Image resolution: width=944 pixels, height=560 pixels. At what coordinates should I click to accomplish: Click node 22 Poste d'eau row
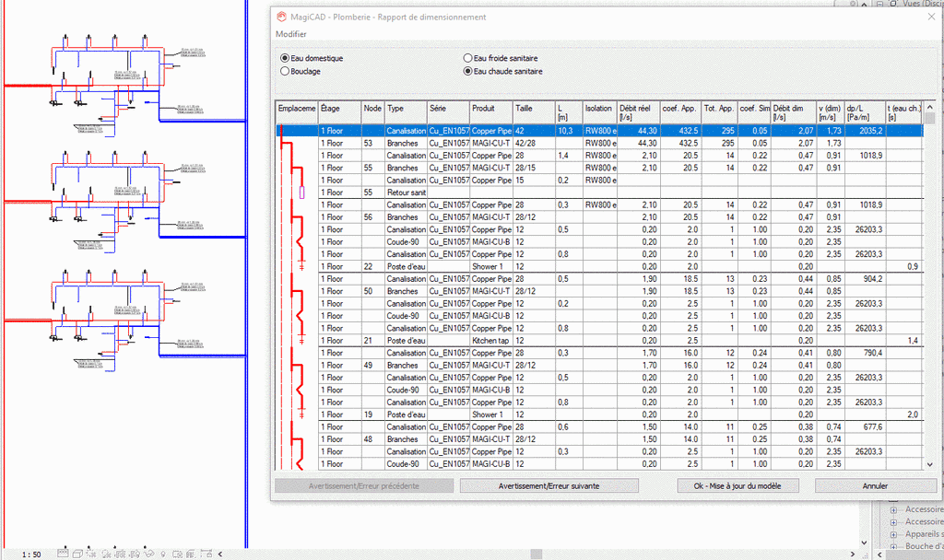click(599, 266)
